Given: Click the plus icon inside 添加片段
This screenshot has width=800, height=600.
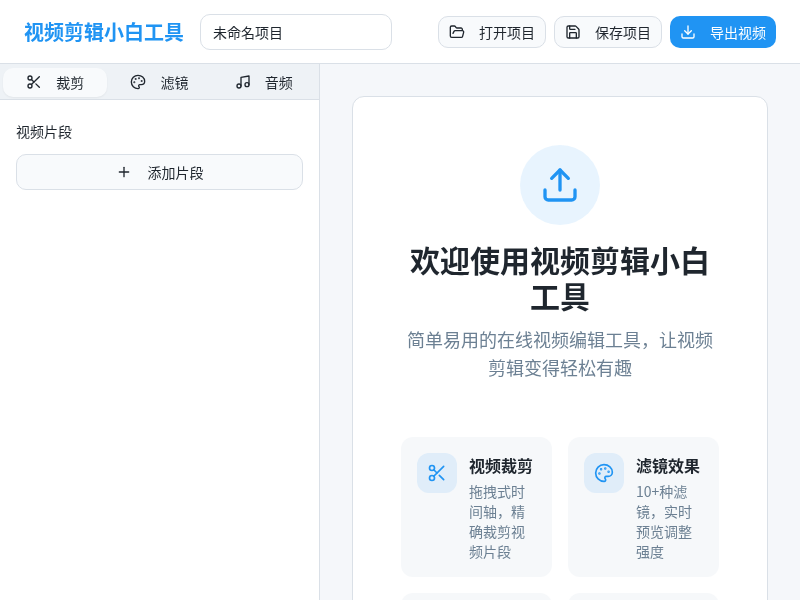Looking at the screenshot, I should tap(124, 172).
